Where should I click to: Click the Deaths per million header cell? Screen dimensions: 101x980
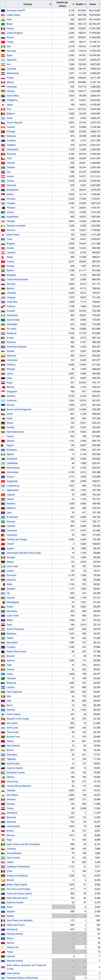pos(63,4)
